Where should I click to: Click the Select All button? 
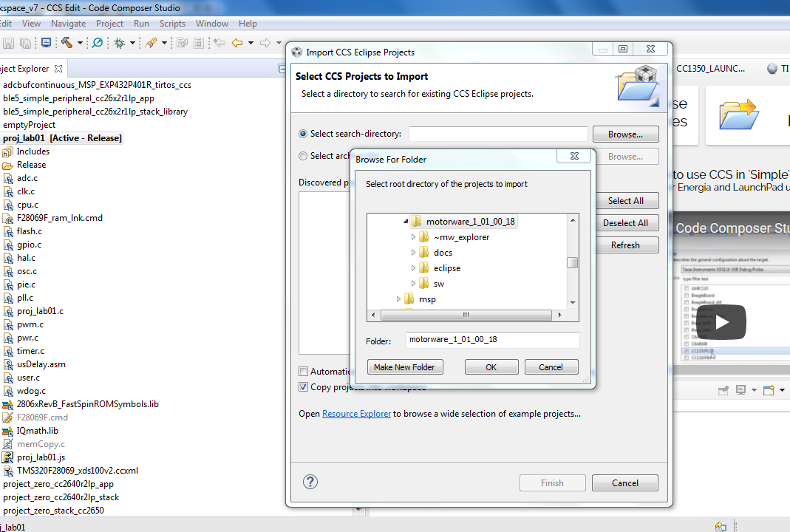point(625,201)
